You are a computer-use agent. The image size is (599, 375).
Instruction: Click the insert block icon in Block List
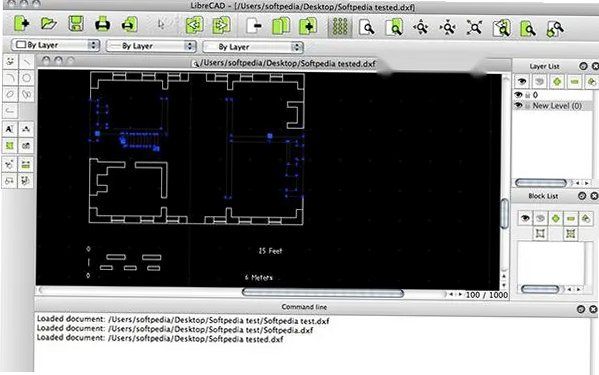[x=570, y=233]
